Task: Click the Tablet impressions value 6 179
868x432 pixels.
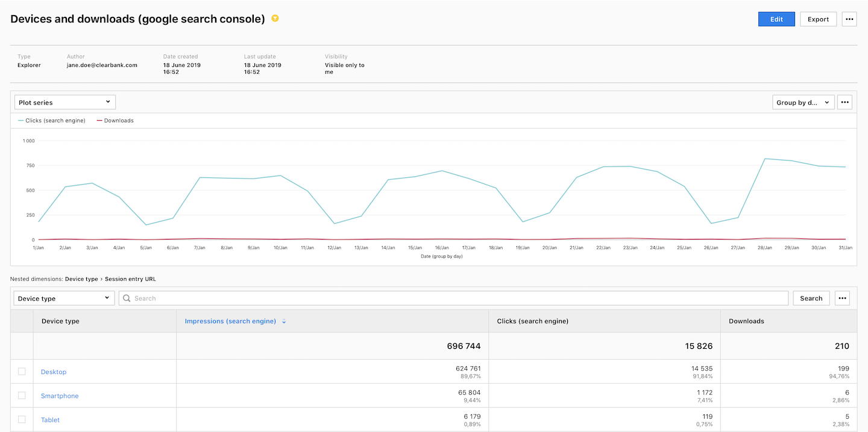Action: point(472,416)
